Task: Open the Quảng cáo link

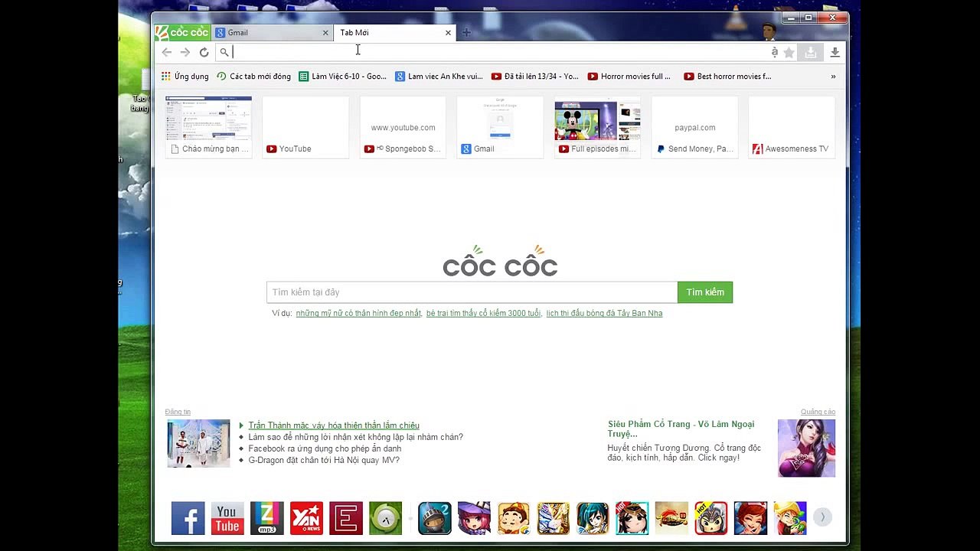Action: (818, 412)
